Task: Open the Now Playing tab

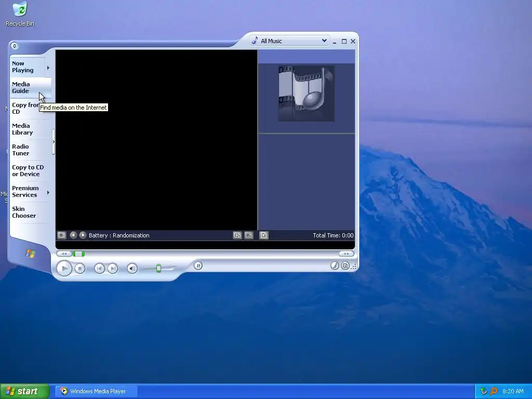Action: click(x=27, y=67)
